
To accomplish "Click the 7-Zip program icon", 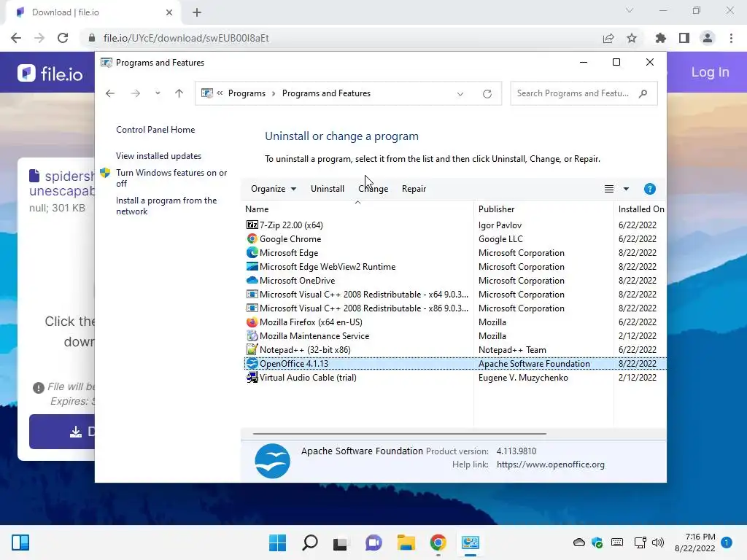I will (252, 225).
